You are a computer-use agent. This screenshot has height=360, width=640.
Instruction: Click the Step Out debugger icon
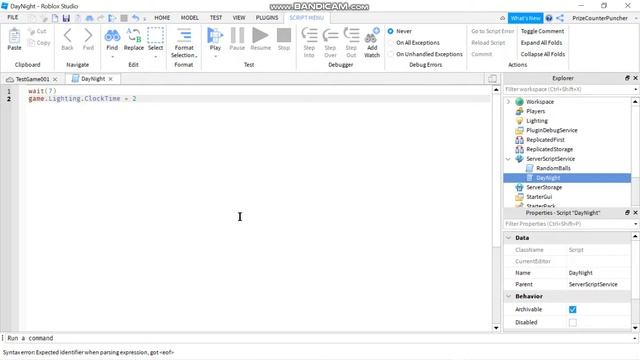(x=351, y=36)
